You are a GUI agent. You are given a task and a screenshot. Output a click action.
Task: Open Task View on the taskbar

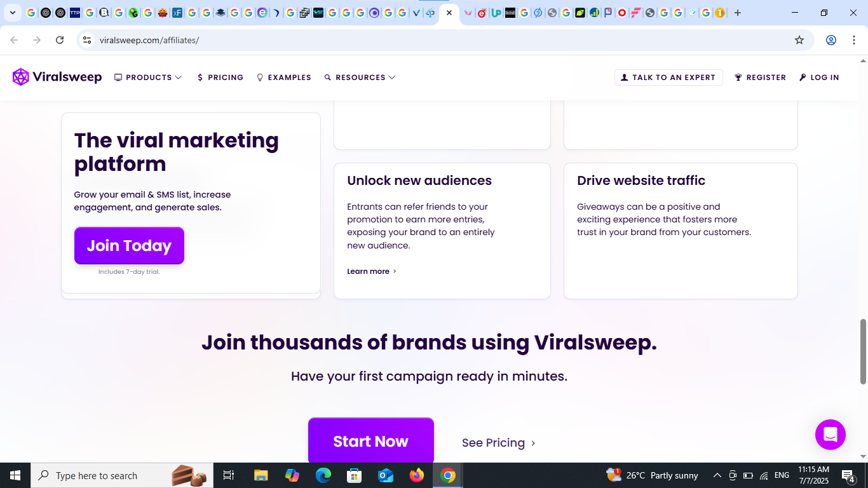click(x=229, y=475)
